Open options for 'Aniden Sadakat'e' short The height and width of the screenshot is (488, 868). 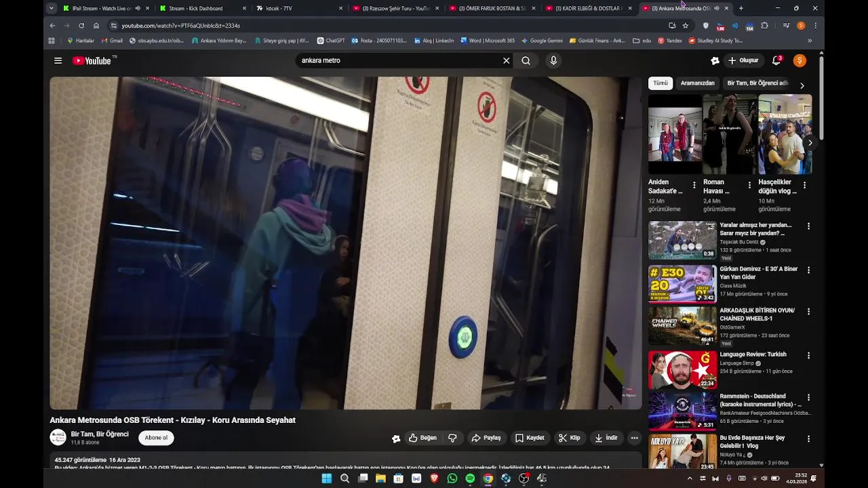(x=694, y=185)
